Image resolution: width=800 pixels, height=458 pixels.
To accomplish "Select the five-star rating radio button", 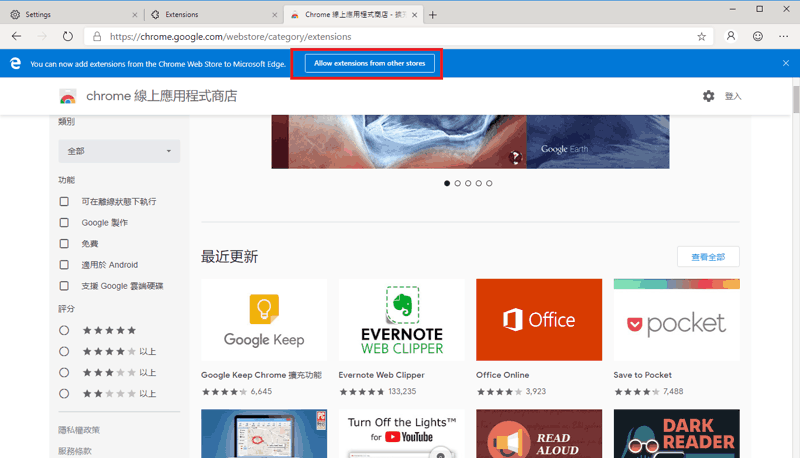I will [x=64, y=330].
